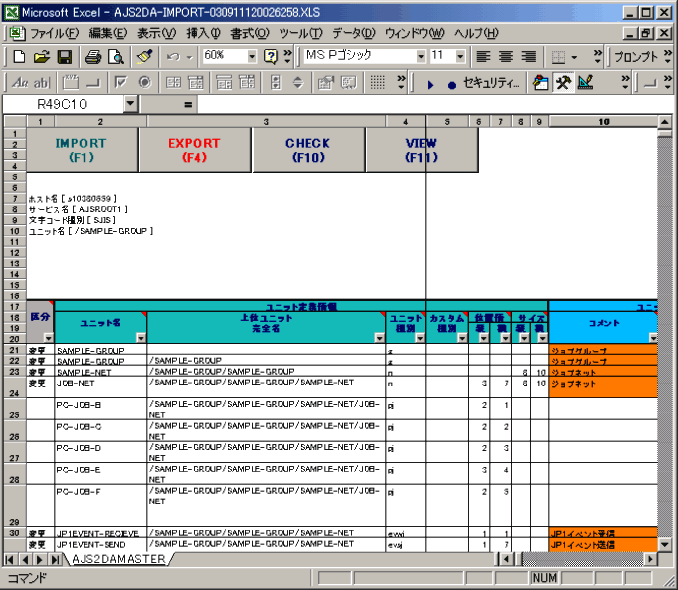The image size is (678, 590).
Task: Open the 表示(V) menu
Action: tap(157, 33)
